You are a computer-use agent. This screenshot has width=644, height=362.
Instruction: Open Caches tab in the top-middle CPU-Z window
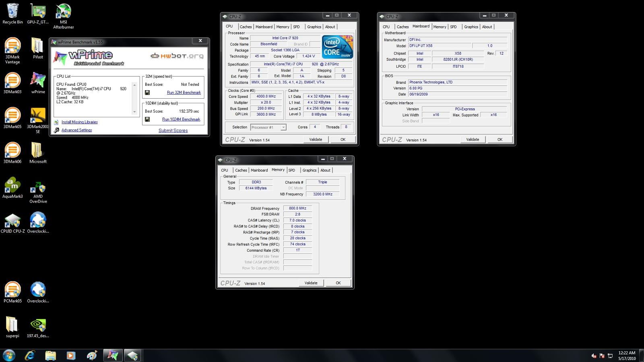point(246,27)
